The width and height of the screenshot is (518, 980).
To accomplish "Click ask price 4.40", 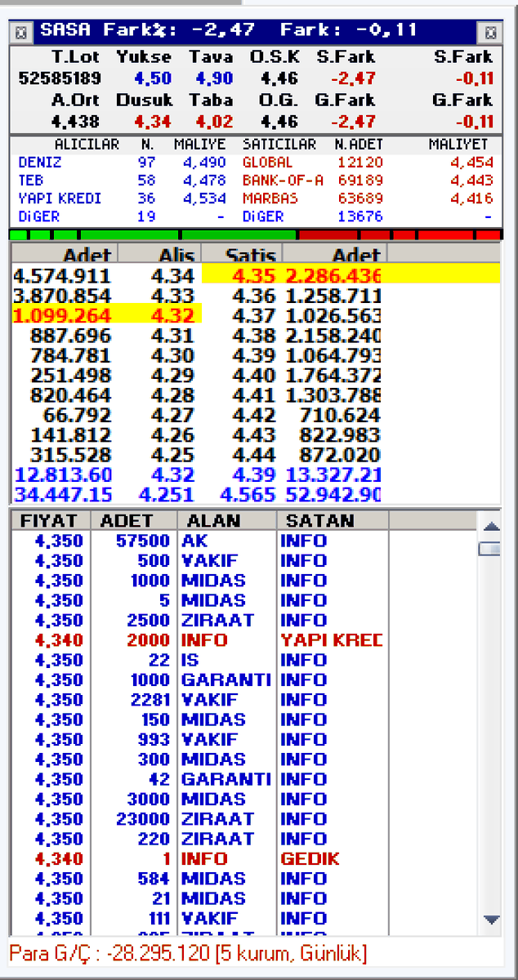I will tap(254, 376).
